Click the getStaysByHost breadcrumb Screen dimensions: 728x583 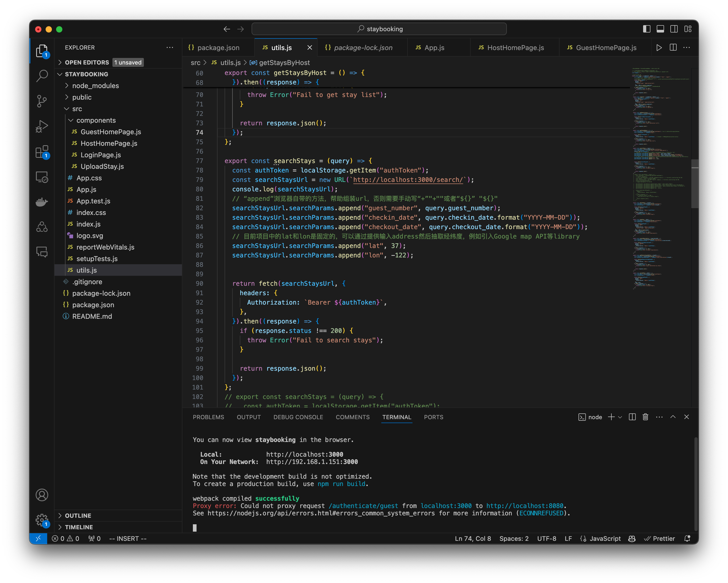(x=284, y=62)
